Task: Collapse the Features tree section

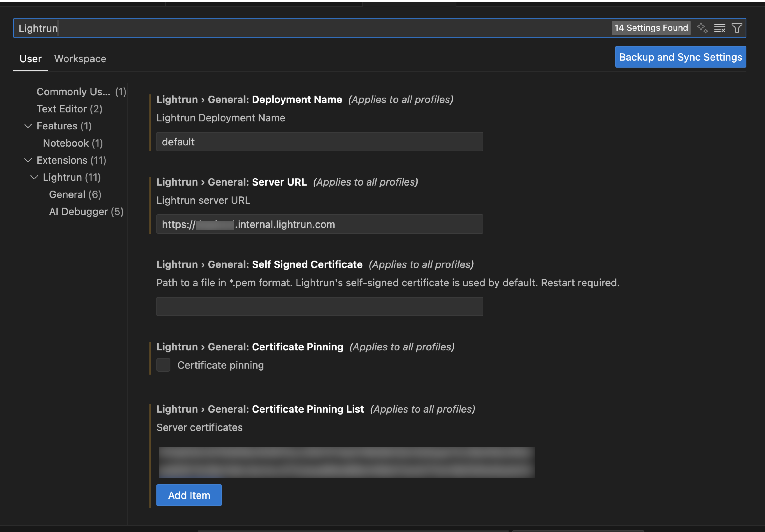Action: (28, 126)
